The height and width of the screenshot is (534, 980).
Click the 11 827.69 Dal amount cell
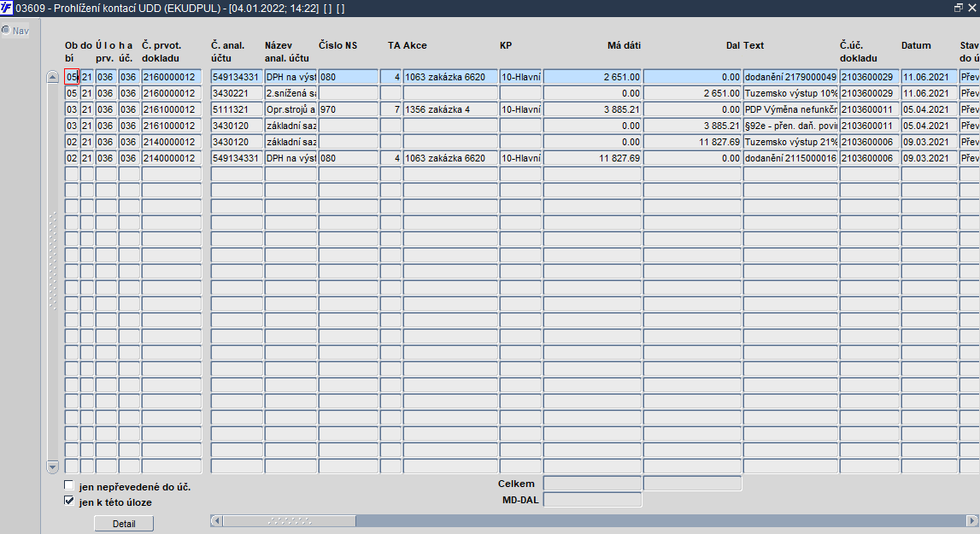point(693,142)
